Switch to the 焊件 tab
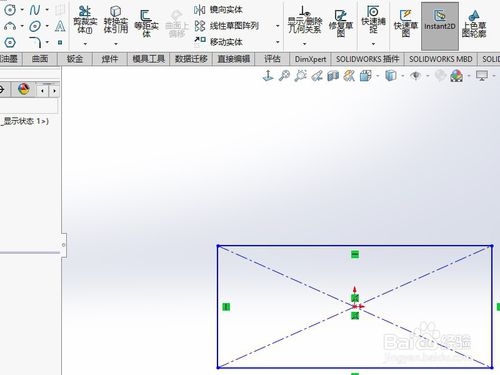This screenshot has width=500, height=375. [x=110, y=59]
